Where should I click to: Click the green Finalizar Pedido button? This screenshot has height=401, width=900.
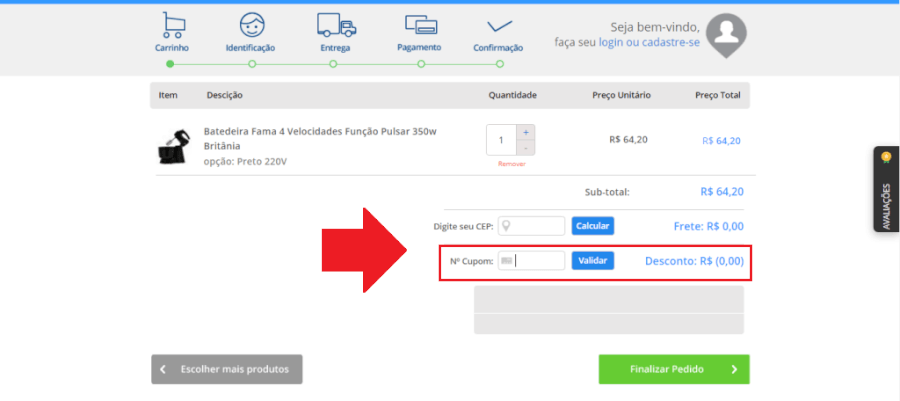pyautogui.click(x=674, y=369)
